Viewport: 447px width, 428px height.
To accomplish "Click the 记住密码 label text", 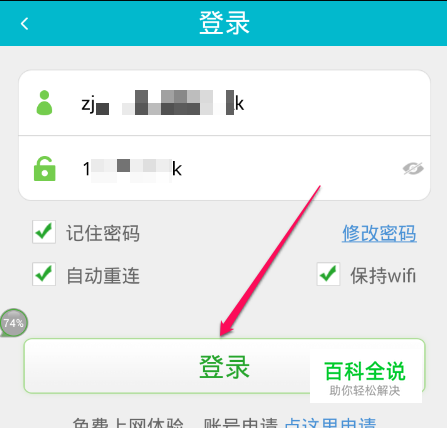I will click(x=103, y=233).
